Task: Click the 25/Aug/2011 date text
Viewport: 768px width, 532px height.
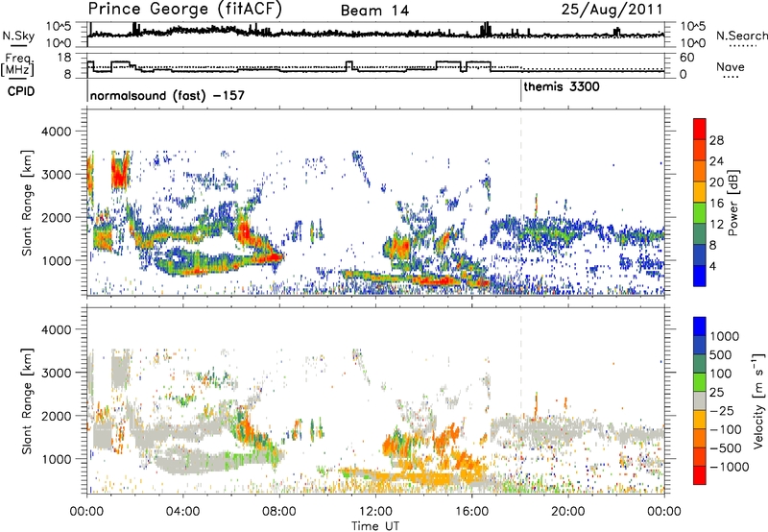Action: coord(612,10)
